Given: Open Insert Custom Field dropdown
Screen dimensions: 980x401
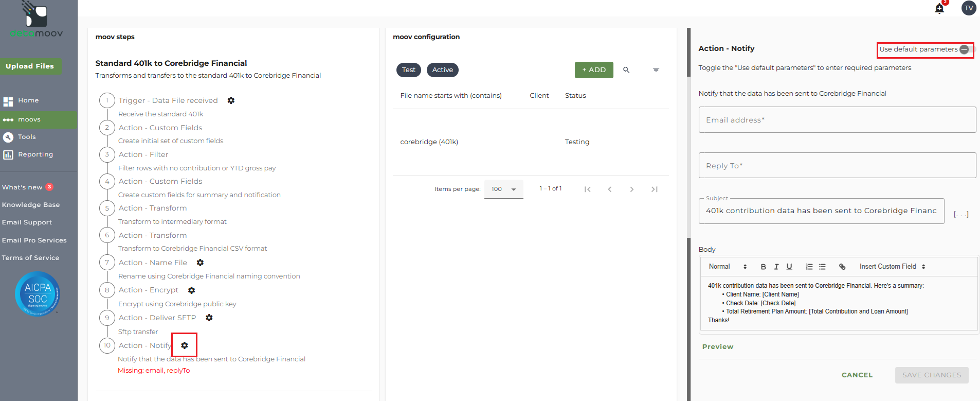Looking at the screenshot, I should tap(893, 267).
